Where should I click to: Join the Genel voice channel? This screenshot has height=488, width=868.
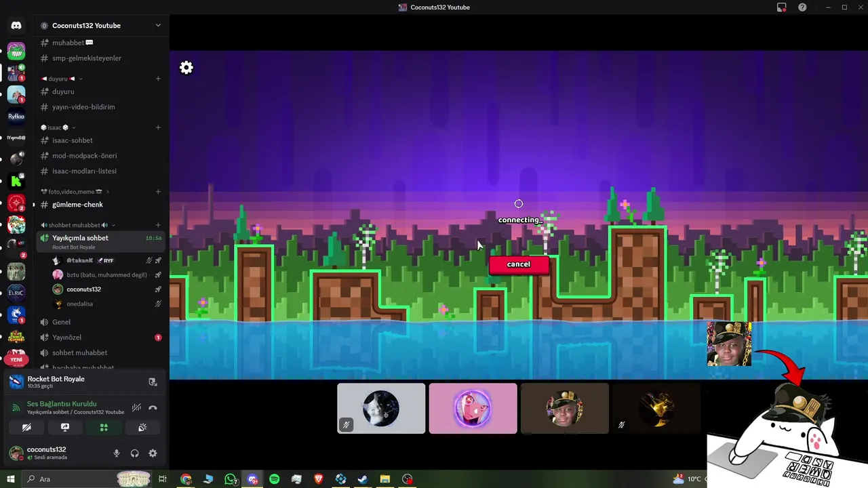coord(101,322)
